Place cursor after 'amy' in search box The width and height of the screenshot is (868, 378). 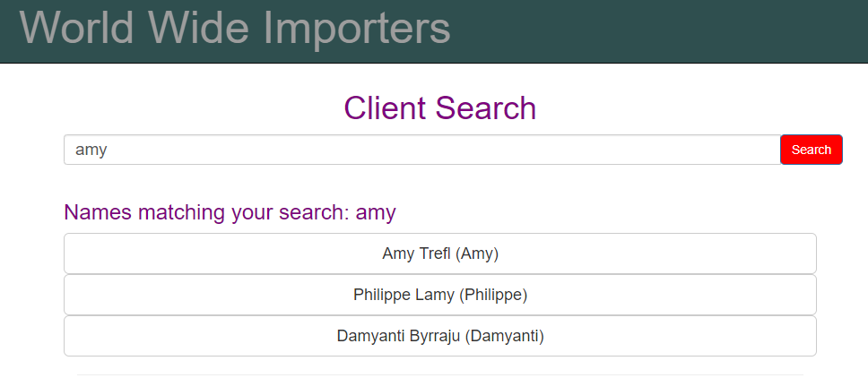pyautogui.click(x=108, y=150)
